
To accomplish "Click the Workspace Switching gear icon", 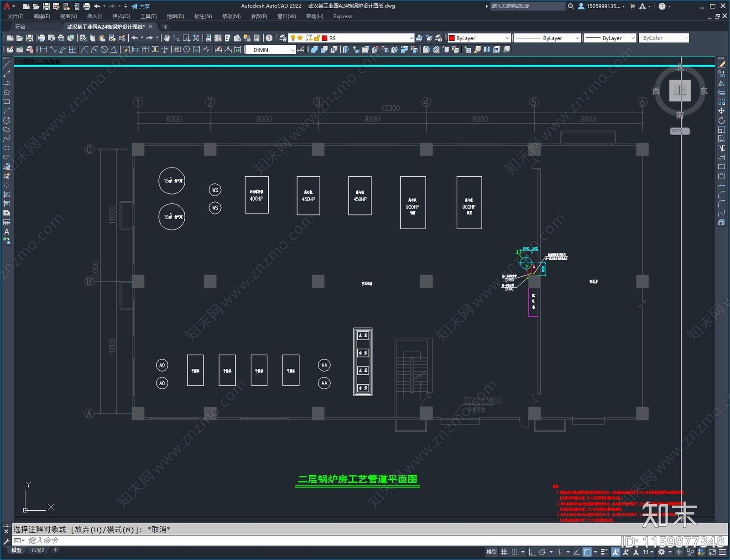I will click(x=661, y=552).
